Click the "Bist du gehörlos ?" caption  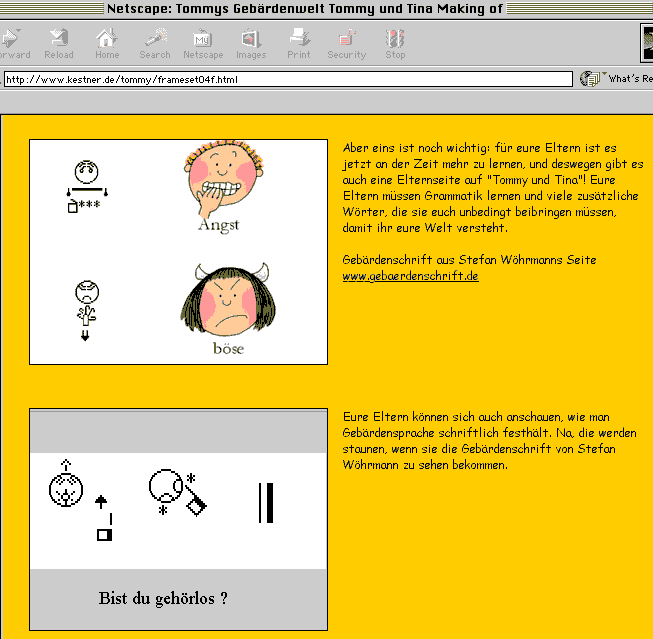163,599
